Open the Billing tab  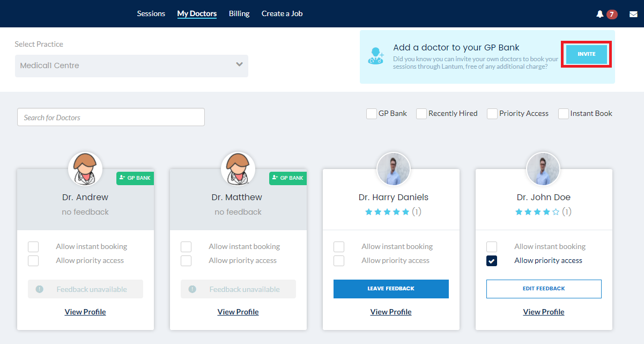(239, 13)
